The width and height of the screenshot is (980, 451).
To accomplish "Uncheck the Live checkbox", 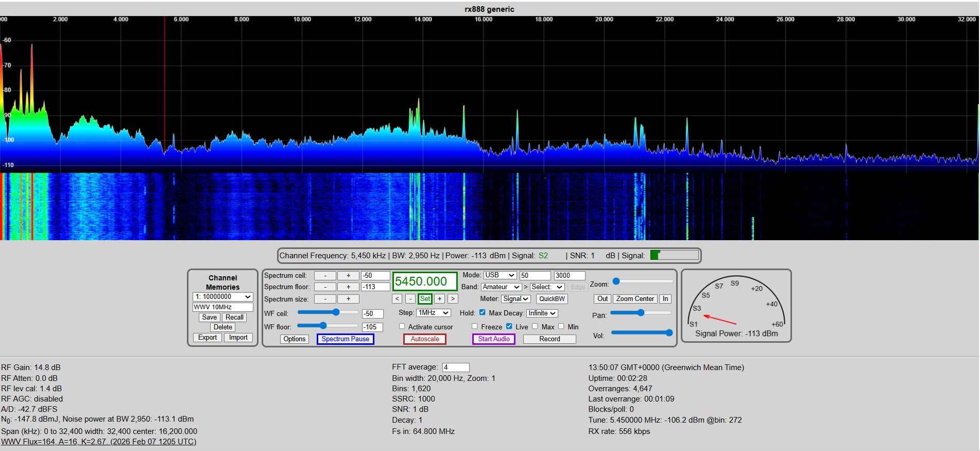I will 509,326.
